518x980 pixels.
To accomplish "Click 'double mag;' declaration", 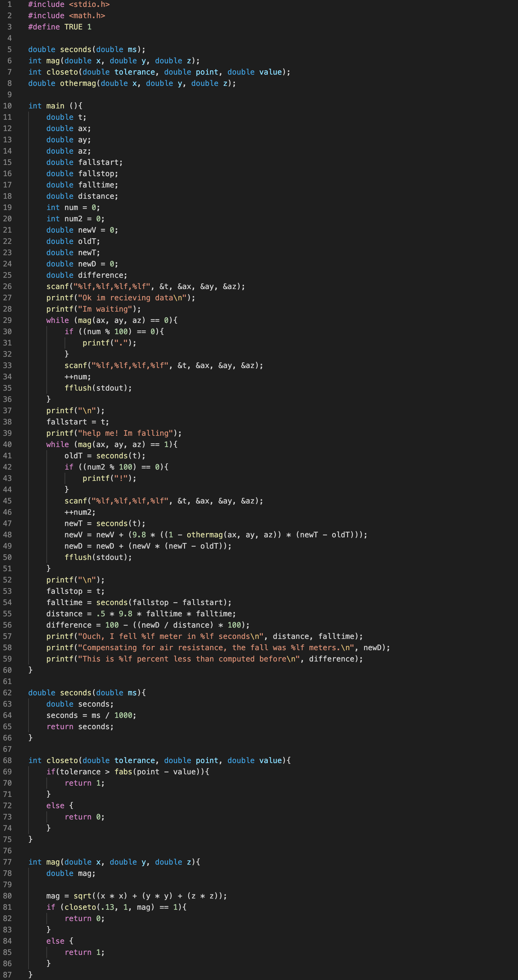I will (x=71, y=873).
